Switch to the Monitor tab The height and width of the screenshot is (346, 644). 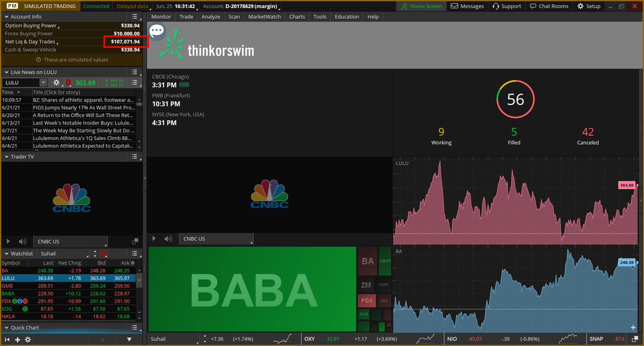coord(161,17)
